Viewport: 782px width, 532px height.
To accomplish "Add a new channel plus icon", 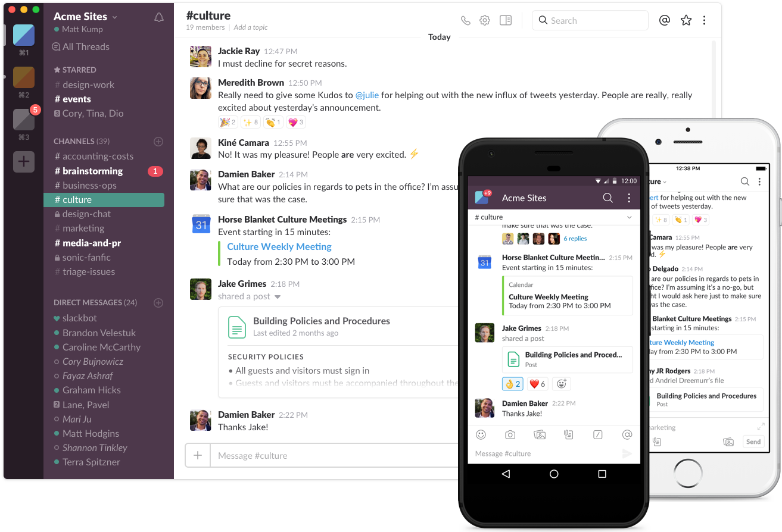I will (x=158, y=142).
